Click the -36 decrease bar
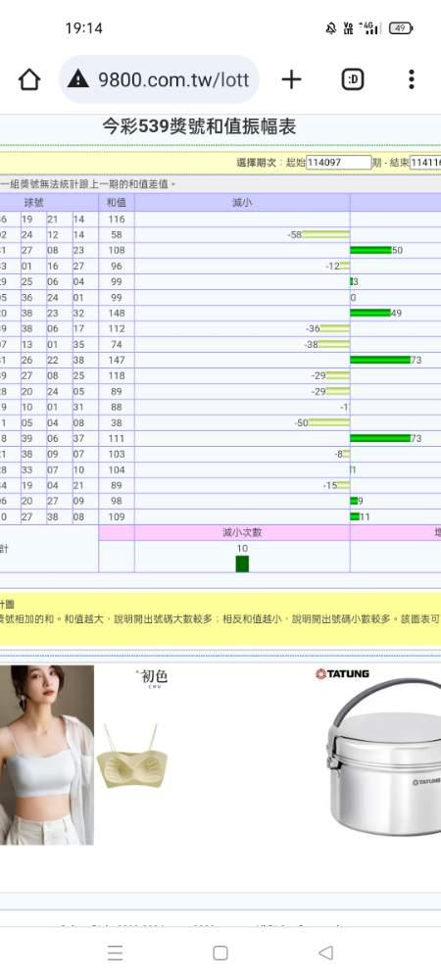The width and height of the screenshot is (441, 980). (335, 328)
